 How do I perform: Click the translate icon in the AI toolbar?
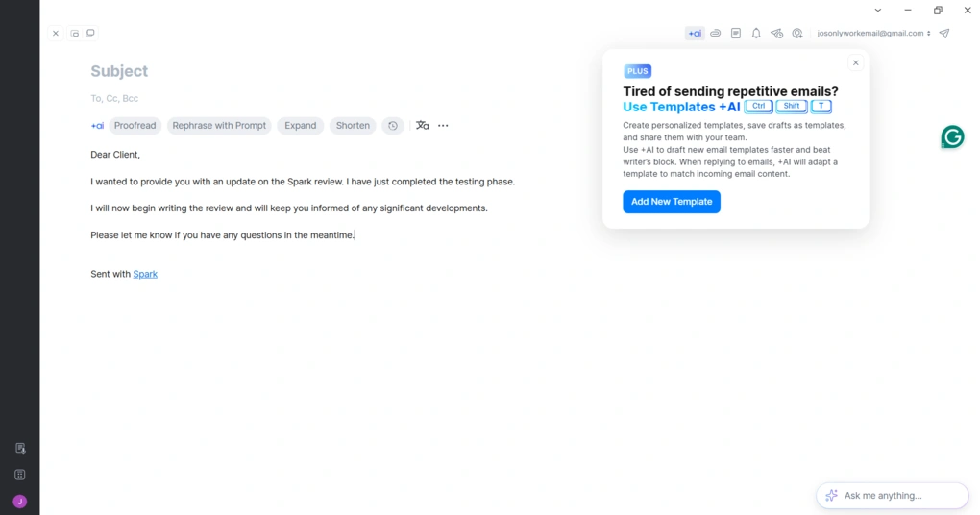point(423,126)
